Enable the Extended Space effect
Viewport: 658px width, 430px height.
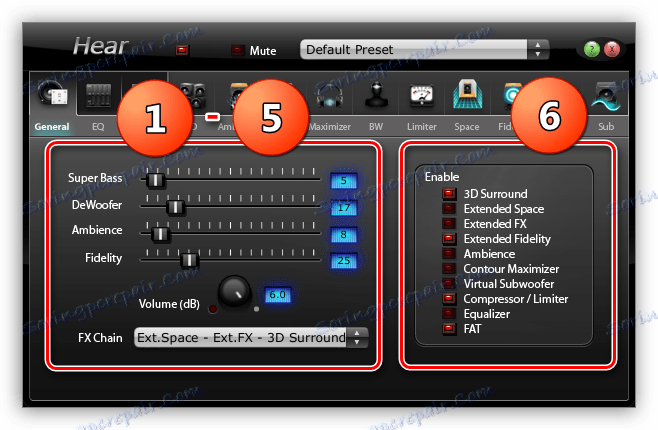pyautogui.click(x=449, y=208)
